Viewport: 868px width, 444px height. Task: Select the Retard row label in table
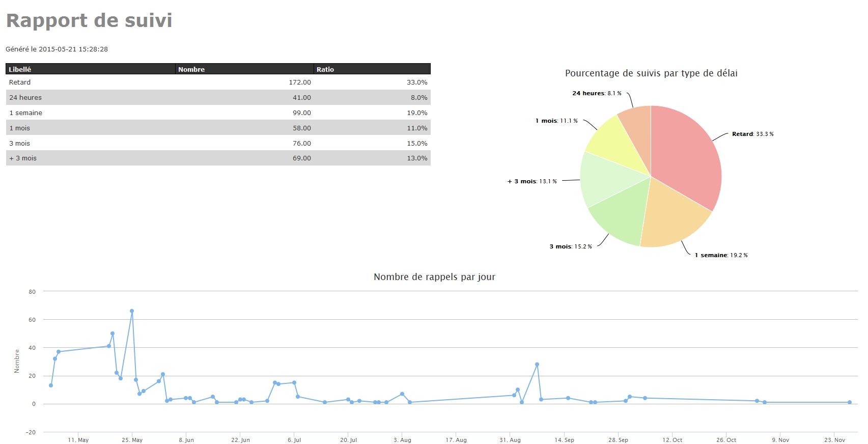[20, 82]
